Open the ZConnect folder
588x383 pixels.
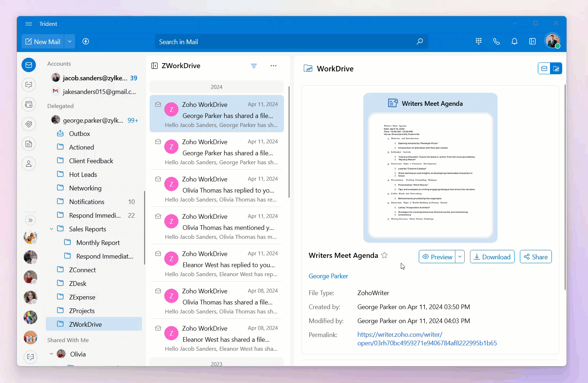coord(94,270)
